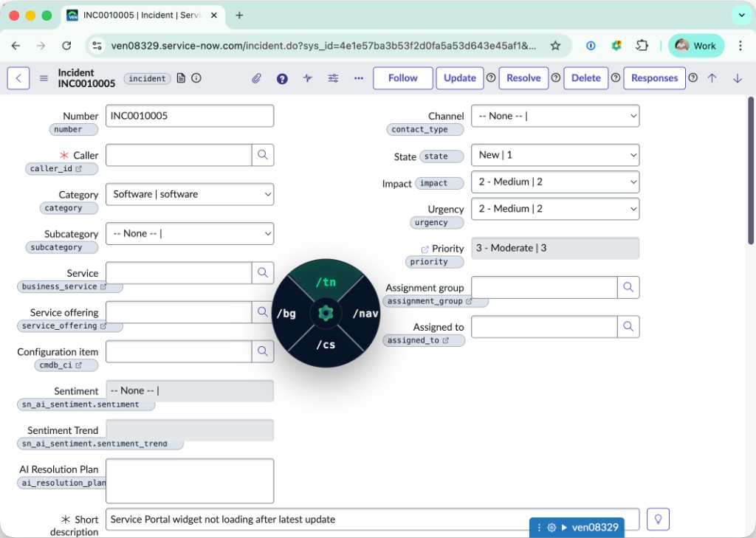Open the Caller lookup magnifier icon

pos(263,156)
